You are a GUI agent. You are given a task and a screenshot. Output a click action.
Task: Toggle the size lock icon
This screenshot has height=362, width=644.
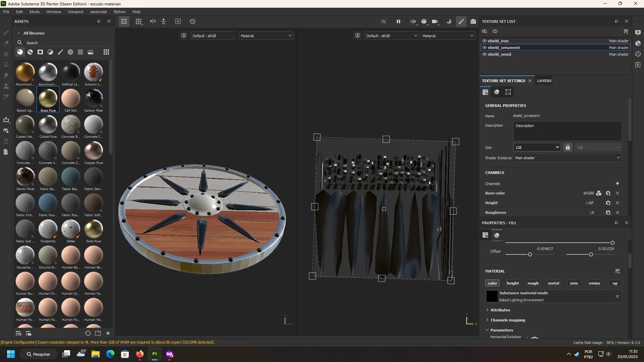pyautogui.click(x=568, y=147)
